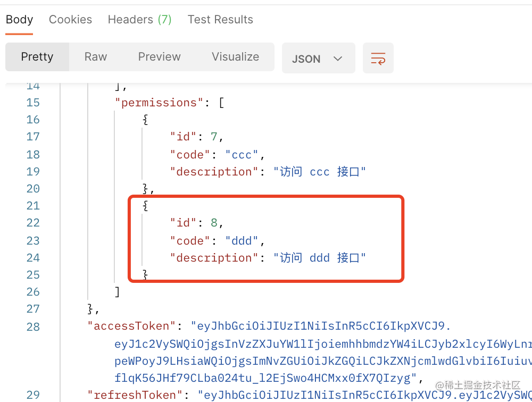The height and width of the screenshot is (402, 532).
Task: Click the "ccc" code value
Action: [x=242, y=155]
